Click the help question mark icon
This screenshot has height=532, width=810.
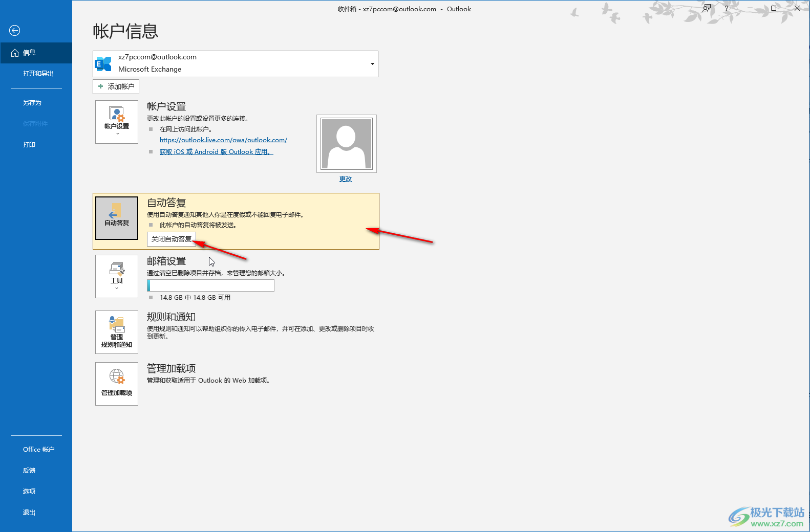point(726,8)
